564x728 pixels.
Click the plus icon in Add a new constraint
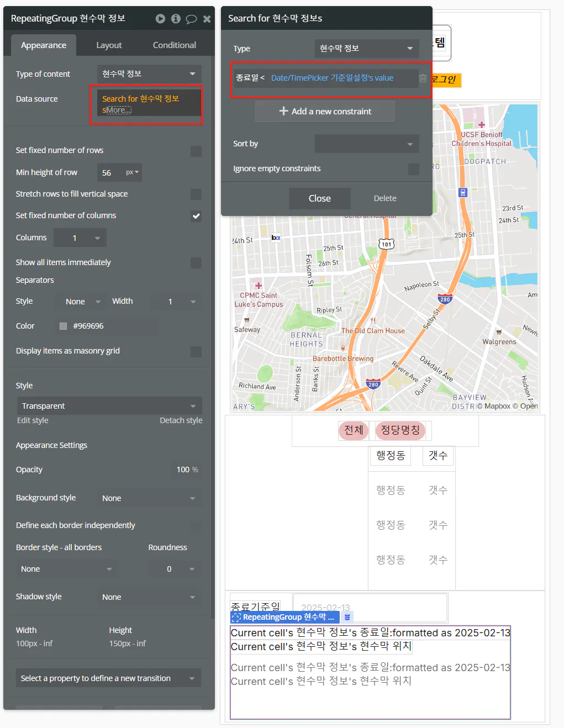284,112
